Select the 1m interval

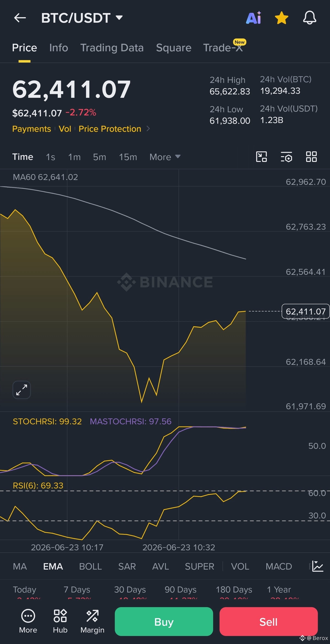(x=74, y=157)
